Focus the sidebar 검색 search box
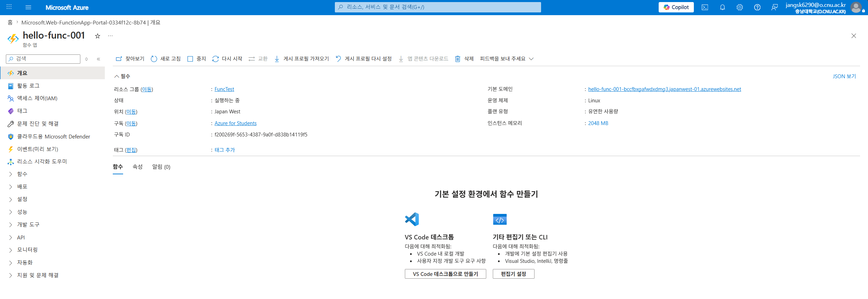Viewport: 868px width, 299px height. tap(43, 59)
